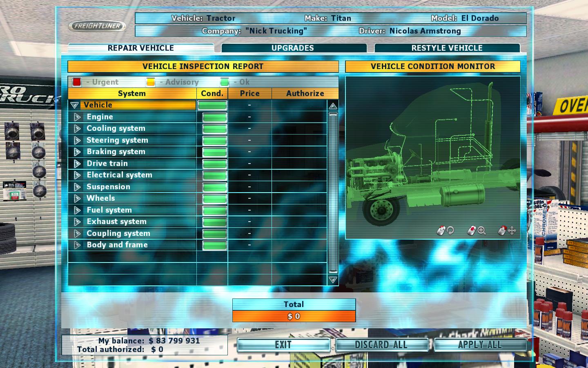The height and width of the screenshot is (368, 588).
Task: Expand the Steering system row
Action: click(x=77, y=140)
